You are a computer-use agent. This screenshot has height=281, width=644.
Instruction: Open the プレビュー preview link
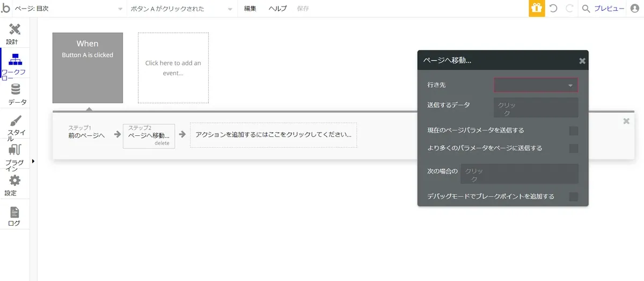tap(609, 9)
